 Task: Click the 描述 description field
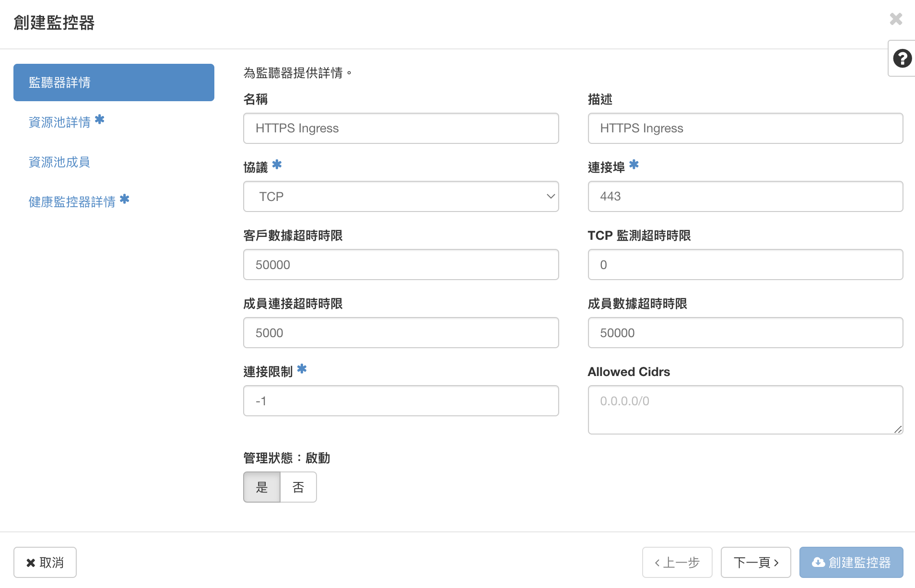point(745,129)
